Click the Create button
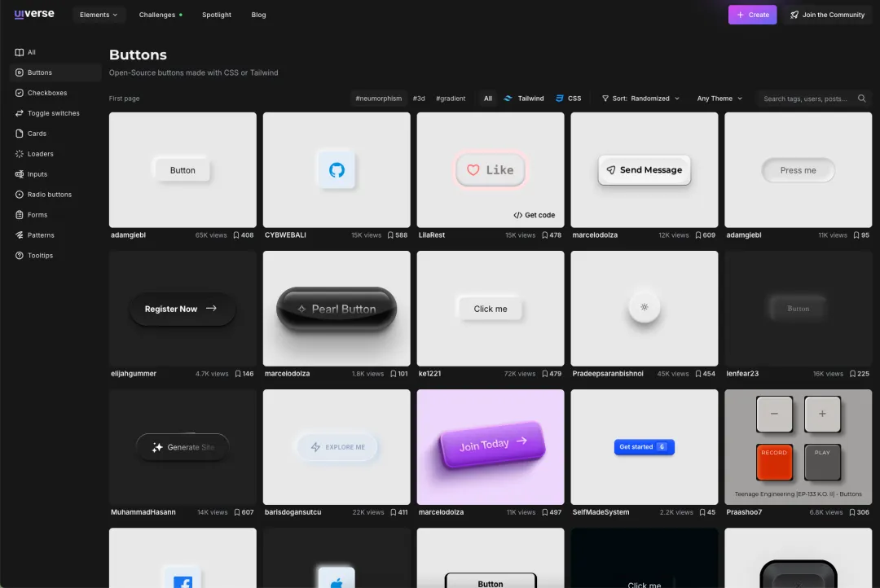880x588 pixels. (752, 15)
